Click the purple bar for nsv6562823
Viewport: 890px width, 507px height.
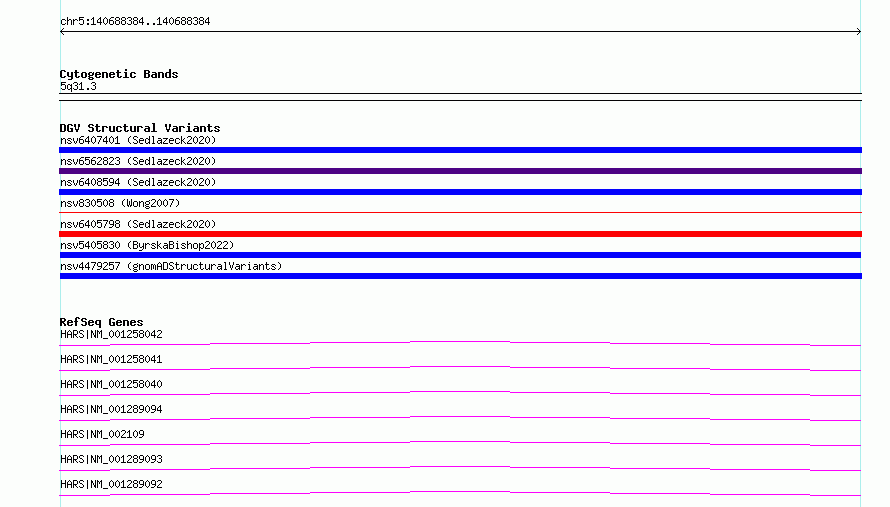pyautogui.click(x=460, y=171)
